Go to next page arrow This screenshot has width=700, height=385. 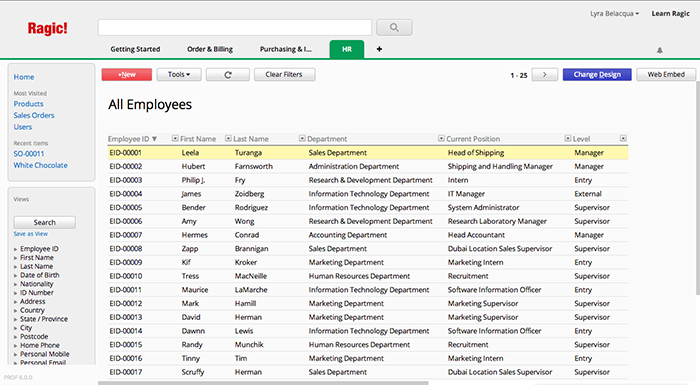point(545,75)
